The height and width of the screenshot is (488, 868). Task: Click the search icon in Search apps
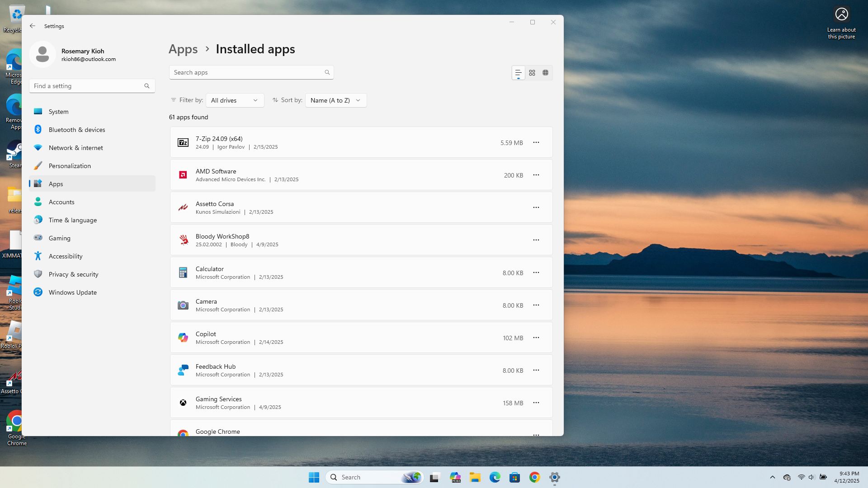(327, 72)
